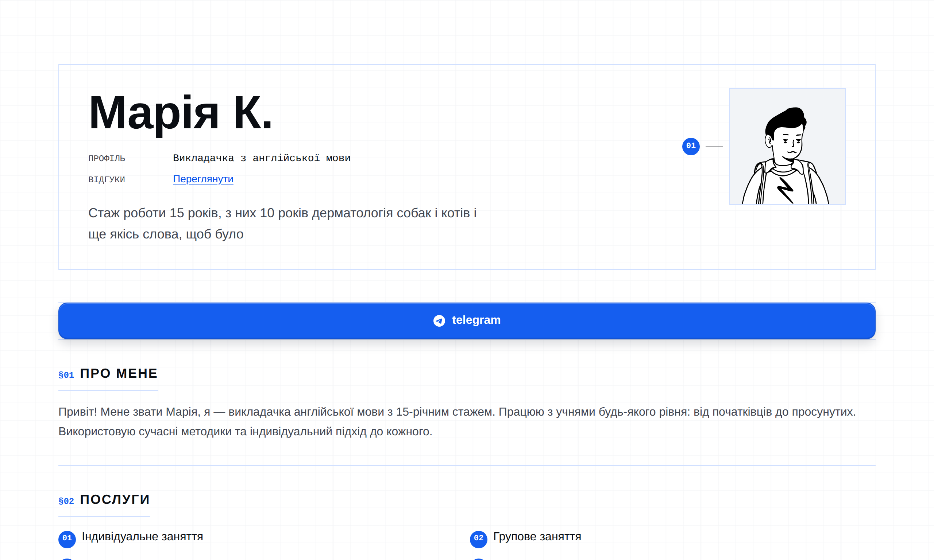Image resolution: width=934 pixels, height=560 pixels.
Task: Click the Telegram paper-plane icon
Action: click(439, 321)
